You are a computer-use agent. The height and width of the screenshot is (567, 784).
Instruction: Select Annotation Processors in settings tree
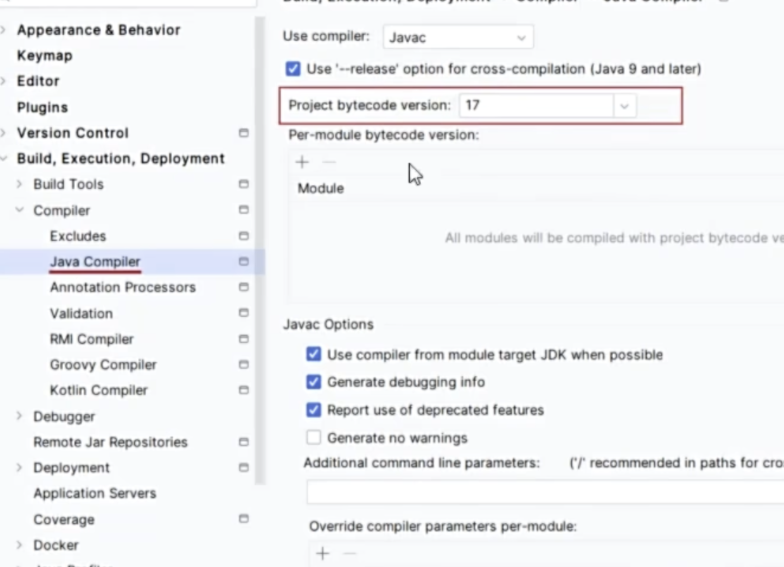[122, 288]
